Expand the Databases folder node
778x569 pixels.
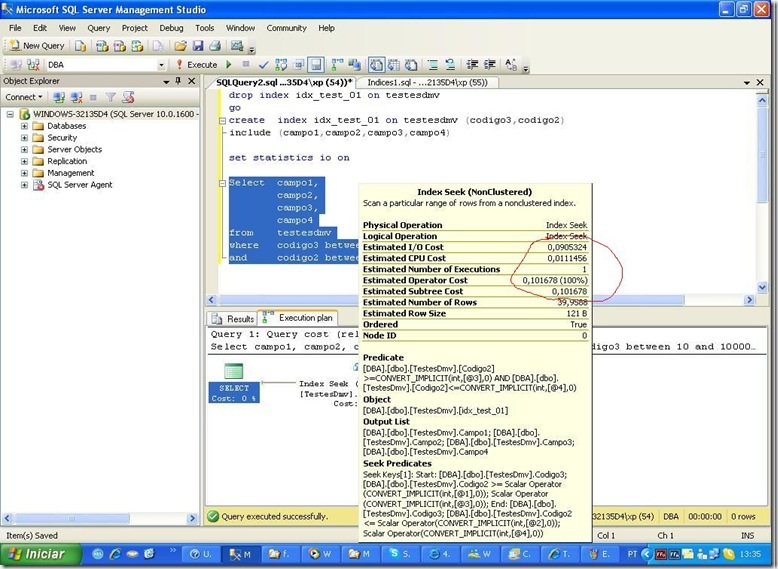[24, 126]
